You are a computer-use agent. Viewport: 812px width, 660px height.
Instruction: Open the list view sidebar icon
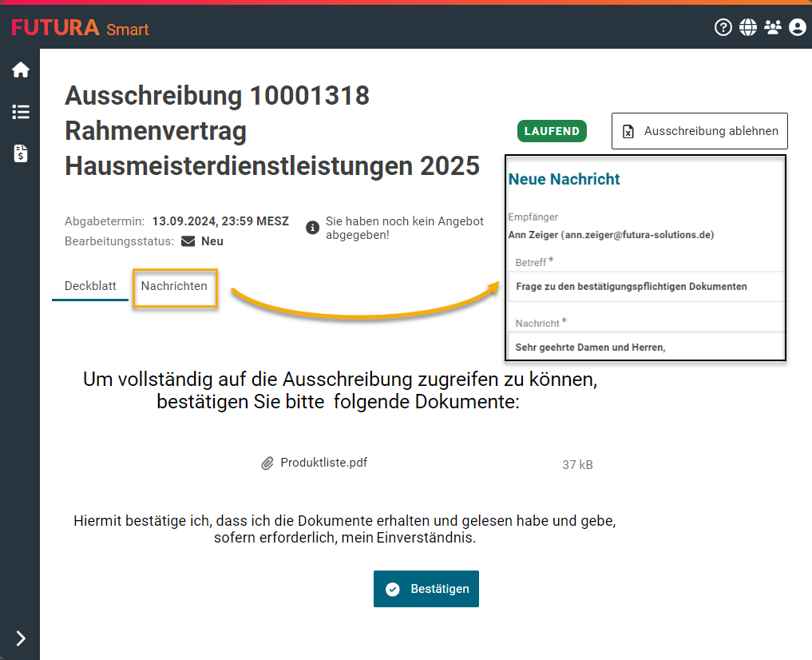[x=21, y=112]
